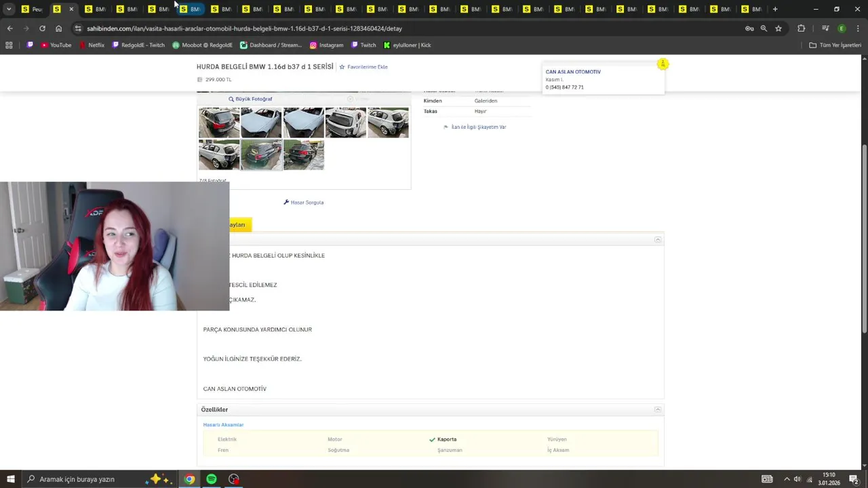
Task: Close the active Peugeot tab
Action: coord(71,9)
